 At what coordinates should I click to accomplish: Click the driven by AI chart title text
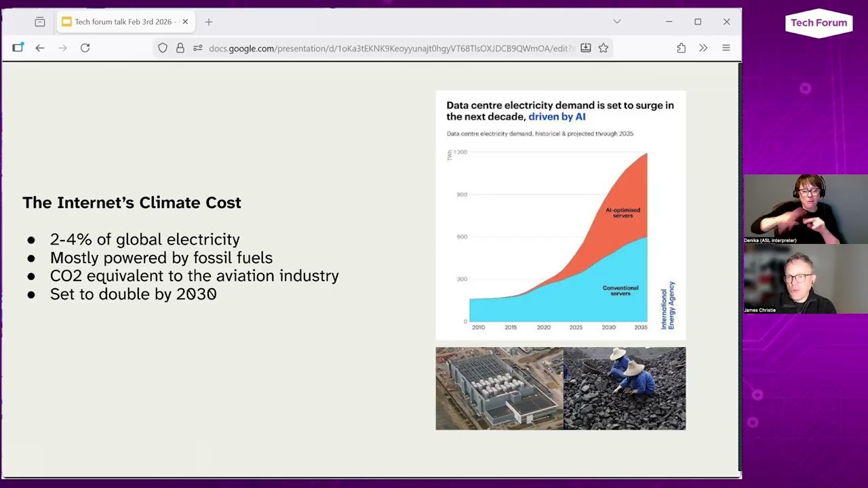pyautogui.click(x=557, y=117)
